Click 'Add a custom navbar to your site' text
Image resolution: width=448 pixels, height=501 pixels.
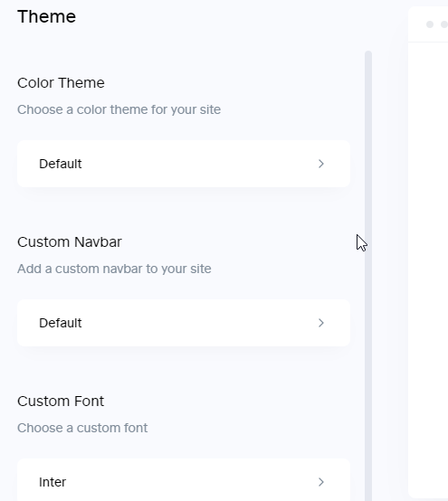pyautogui.click(x=114, y=269)
